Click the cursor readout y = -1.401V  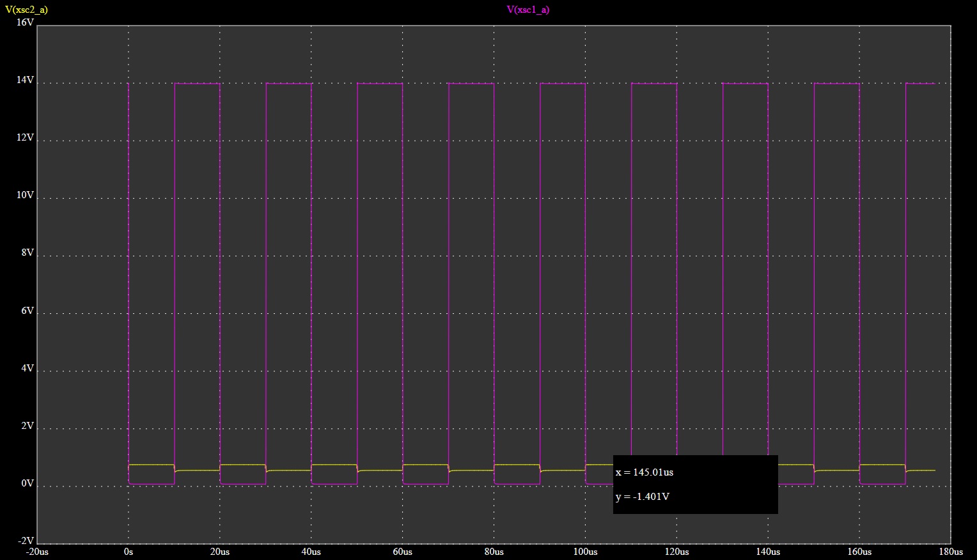coord(643,497)
